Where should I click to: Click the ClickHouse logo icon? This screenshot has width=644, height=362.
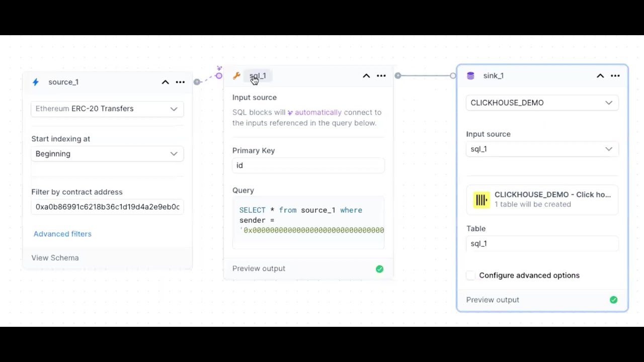(481, 200)
